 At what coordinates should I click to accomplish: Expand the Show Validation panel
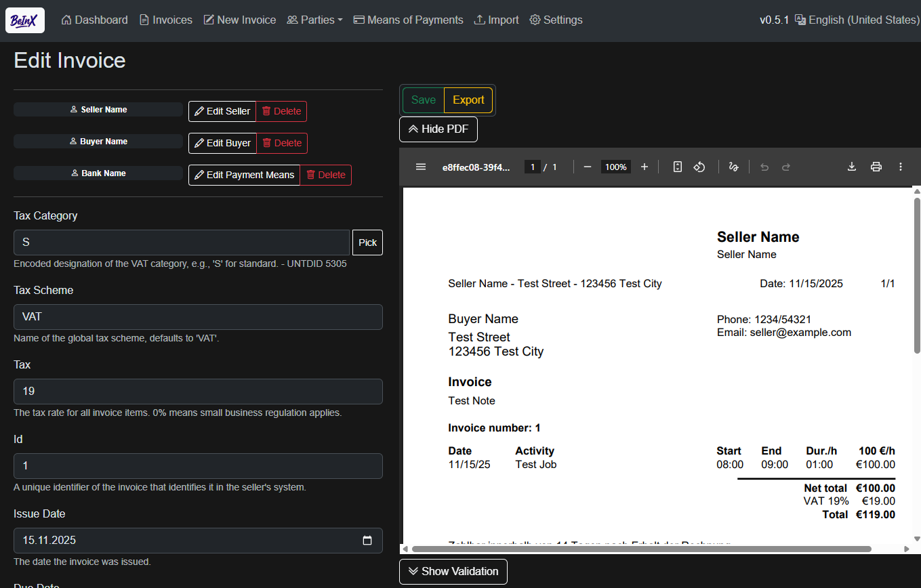click(x=453, y=571)
